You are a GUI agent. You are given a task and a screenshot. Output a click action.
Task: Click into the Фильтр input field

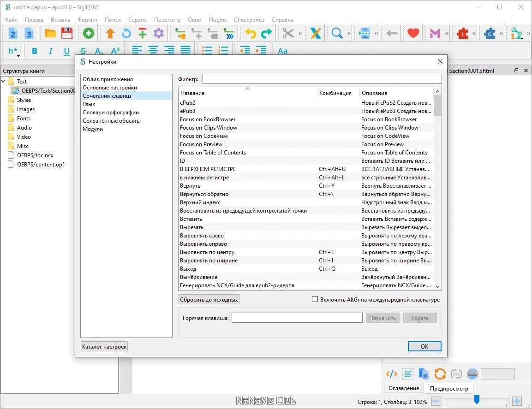(322, 79)
